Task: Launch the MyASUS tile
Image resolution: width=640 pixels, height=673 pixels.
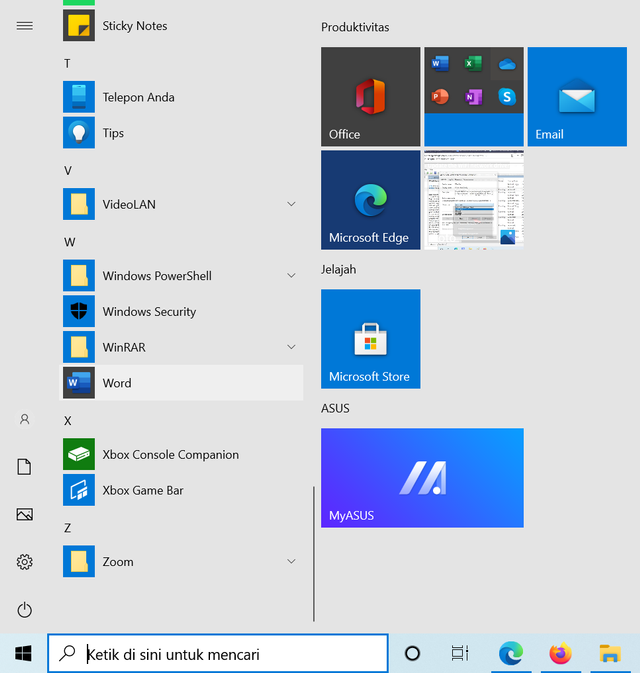Action: tap(422, 478)
